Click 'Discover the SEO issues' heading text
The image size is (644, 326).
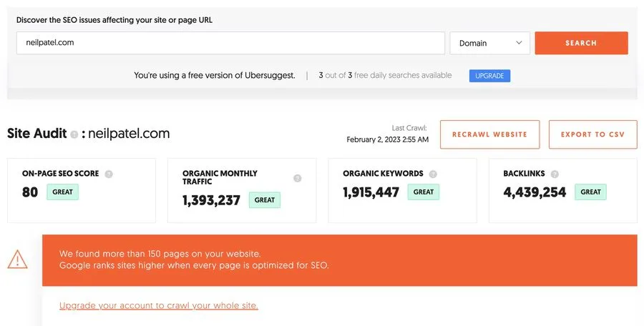tap(114, 20)
